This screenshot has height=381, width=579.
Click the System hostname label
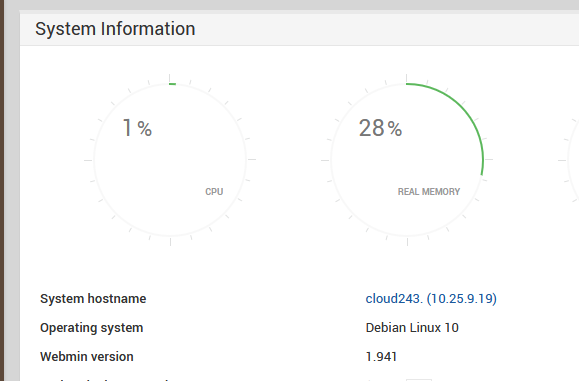[x=93, y=299]
